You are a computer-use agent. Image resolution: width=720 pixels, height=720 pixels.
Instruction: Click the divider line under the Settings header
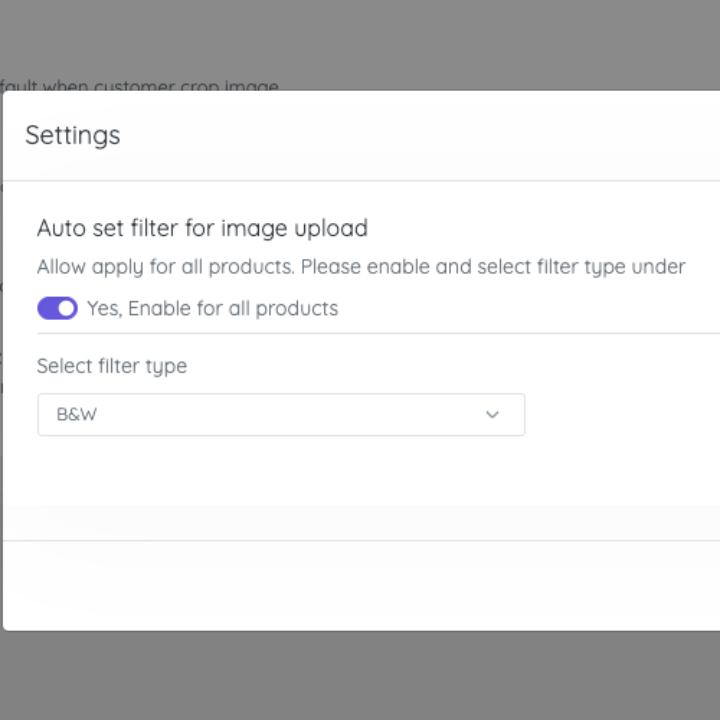[360, 181]
